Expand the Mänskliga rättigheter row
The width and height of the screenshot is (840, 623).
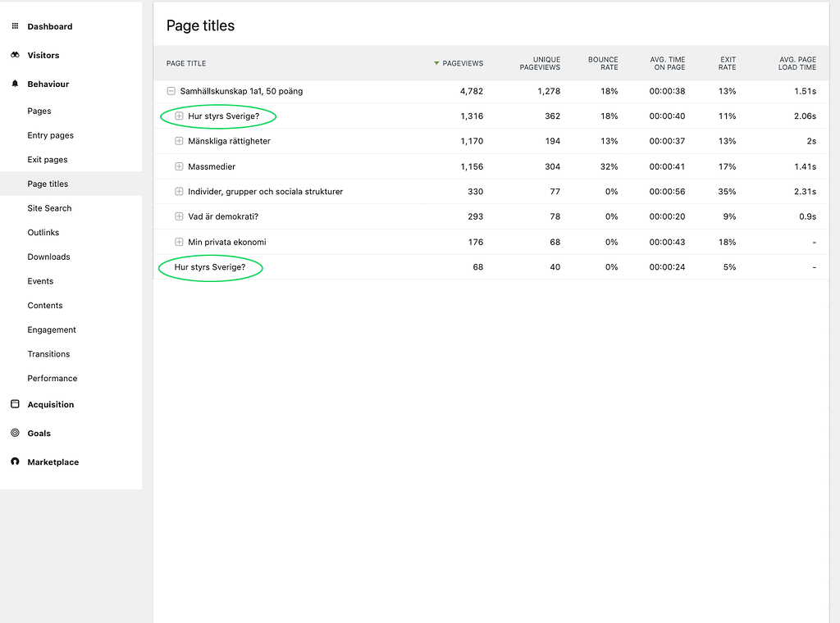[x=179, y=141]
